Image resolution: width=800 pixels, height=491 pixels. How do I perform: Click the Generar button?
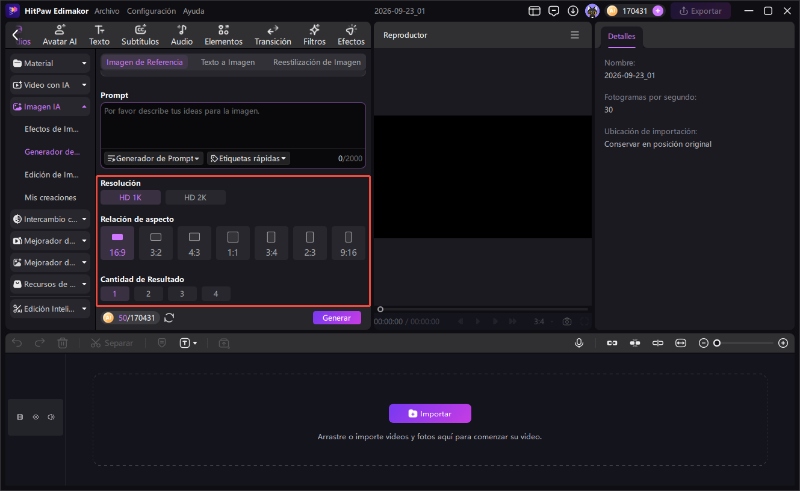coord(337,317)
